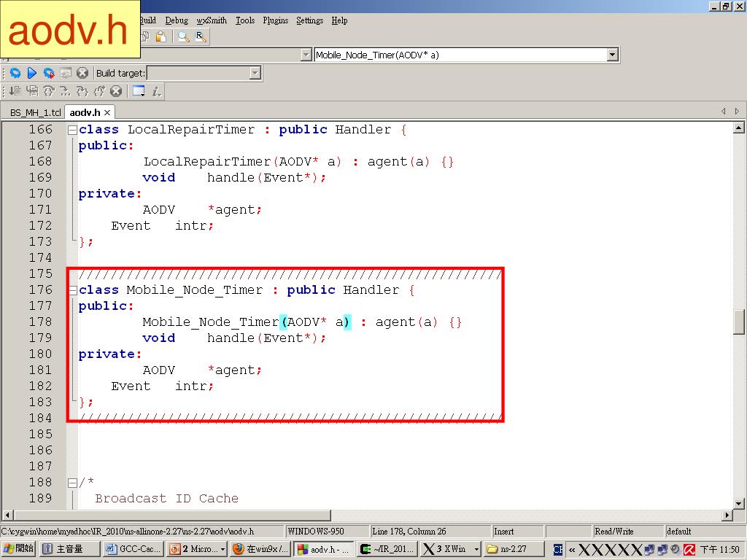Click the "handle(Event*);" text on line 179
The image size is (747, 560).
tap(267, 338)
